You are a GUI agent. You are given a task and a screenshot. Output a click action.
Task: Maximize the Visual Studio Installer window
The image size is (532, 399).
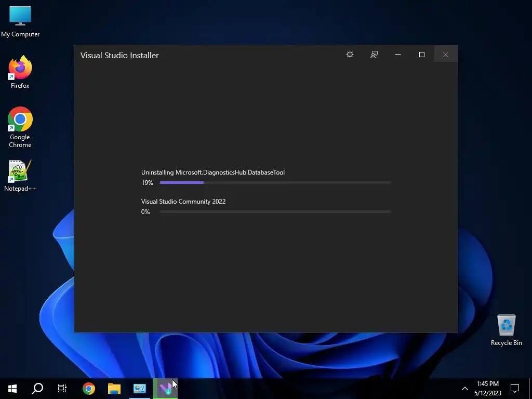422,54
